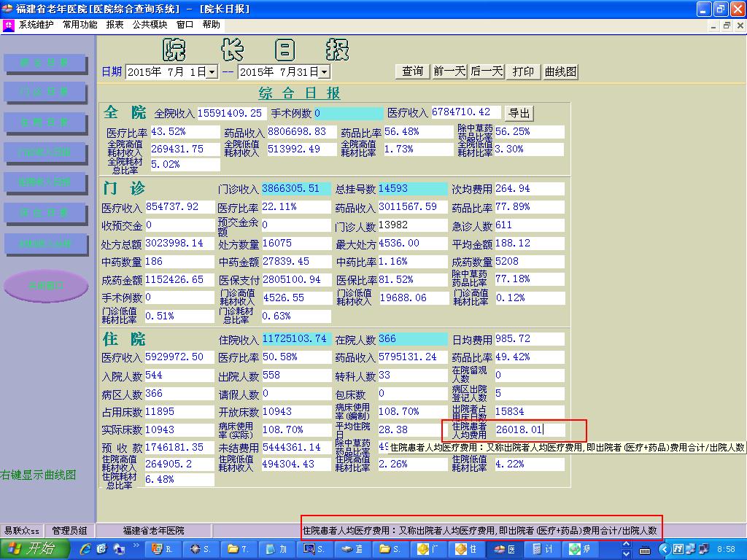Click the application icon beside 系统维护 menu

click(x=8, y=26)
